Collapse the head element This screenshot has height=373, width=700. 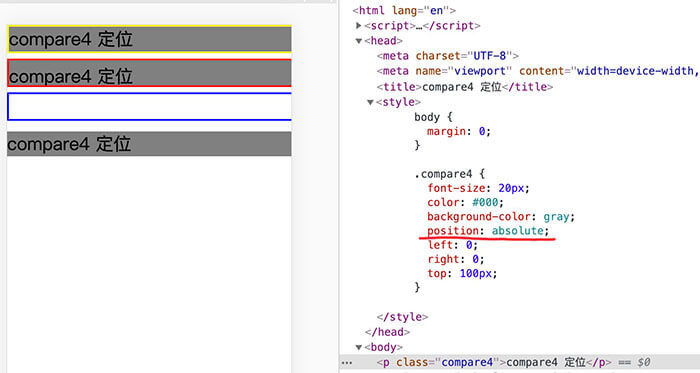click(358, 41)
